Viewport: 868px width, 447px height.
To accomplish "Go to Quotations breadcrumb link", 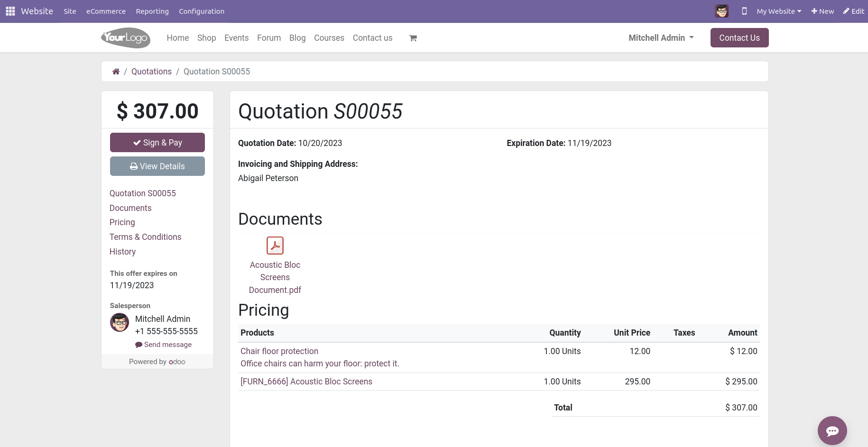I will click(x=151, y=72).
